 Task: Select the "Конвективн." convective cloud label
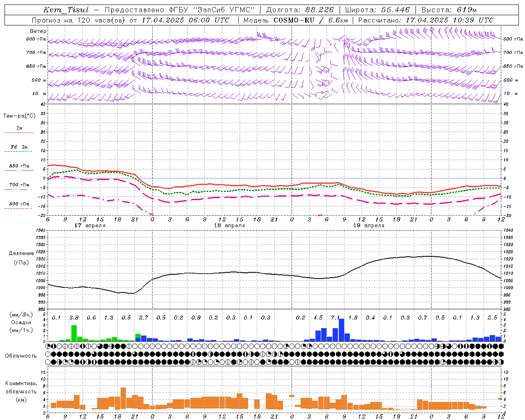21,383
